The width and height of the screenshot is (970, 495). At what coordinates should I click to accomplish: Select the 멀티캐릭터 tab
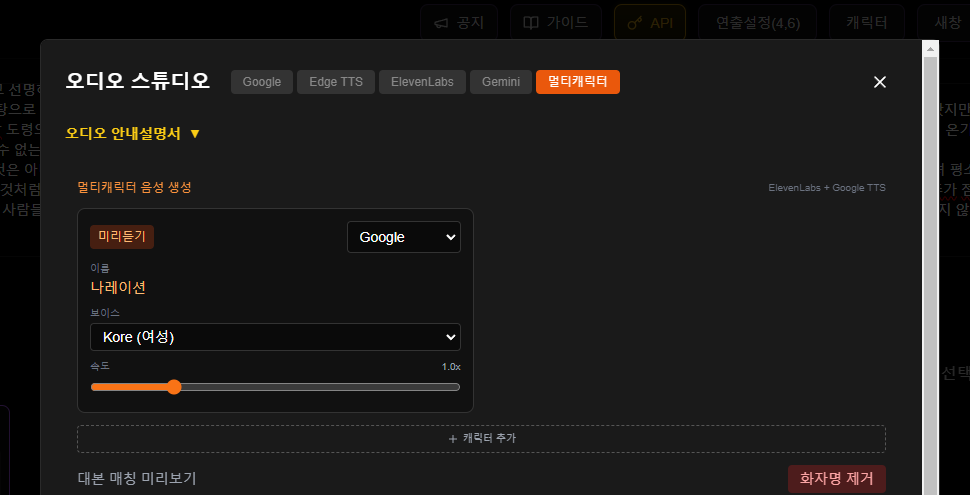click(x=578, y=82)
